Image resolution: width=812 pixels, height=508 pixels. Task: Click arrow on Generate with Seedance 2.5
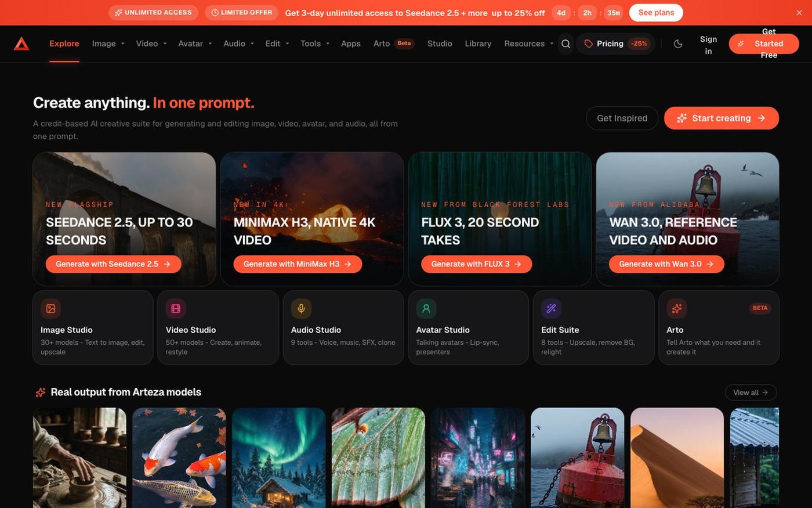[167, 264]
